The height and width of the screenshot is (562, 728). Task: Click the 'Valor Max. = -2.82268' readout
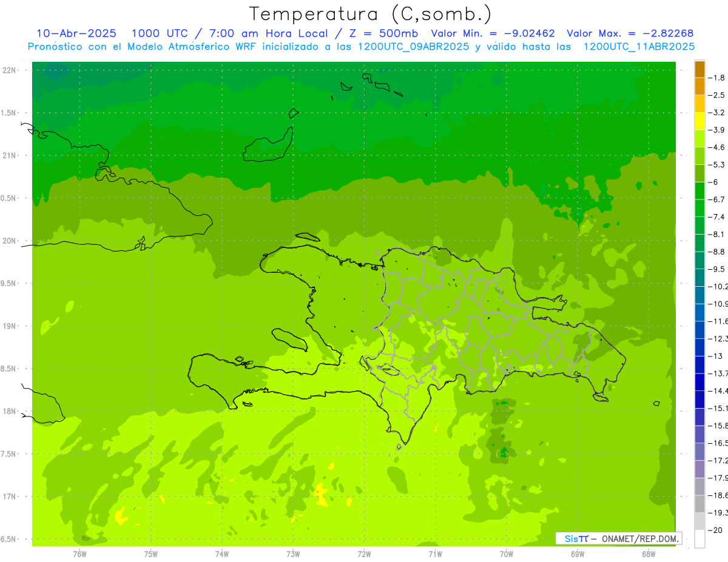point(630,33)
